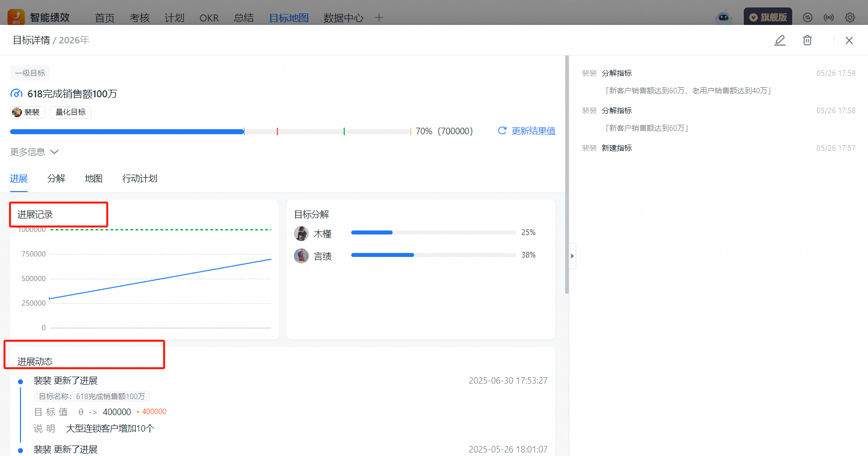Open 考核 in top navigation
The image size is (868, 456).
pos(140,18)
